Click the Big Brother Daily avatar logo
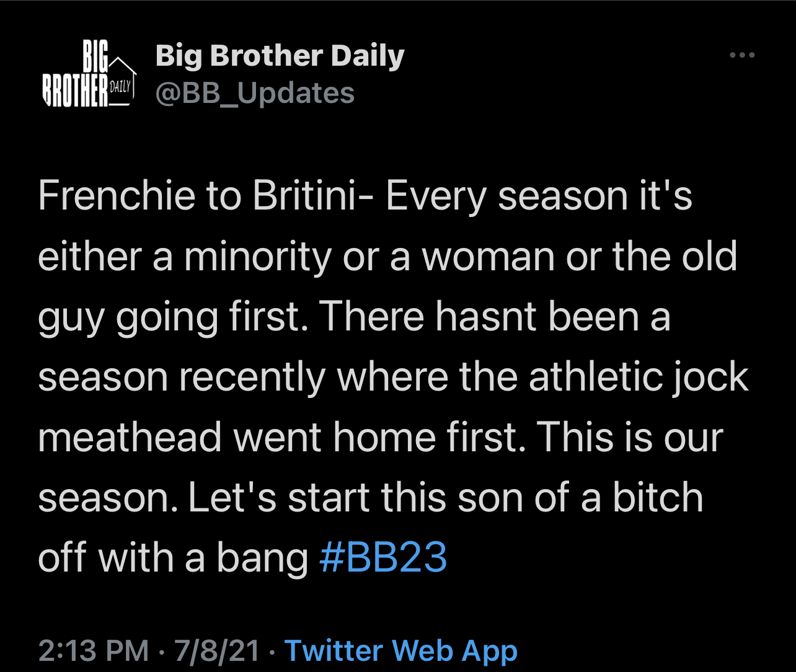The height and width of the screenshot is (672, 796). [89, 74]
